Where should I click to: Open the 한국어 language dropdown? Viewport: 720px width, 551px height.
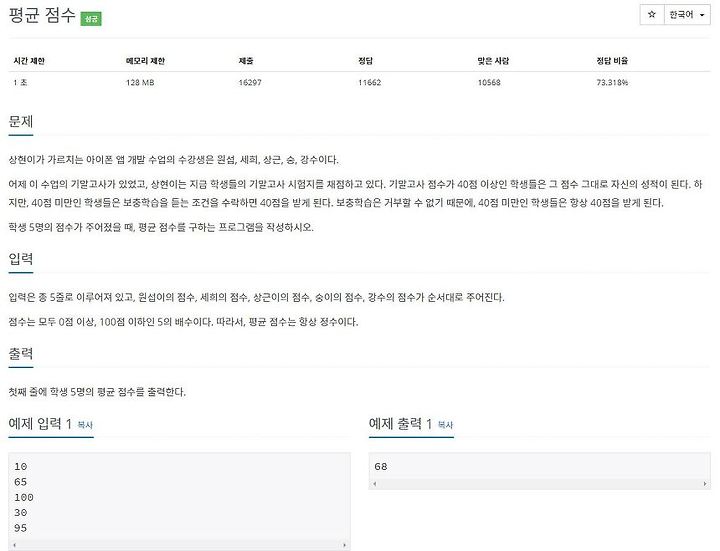[687, 15]
